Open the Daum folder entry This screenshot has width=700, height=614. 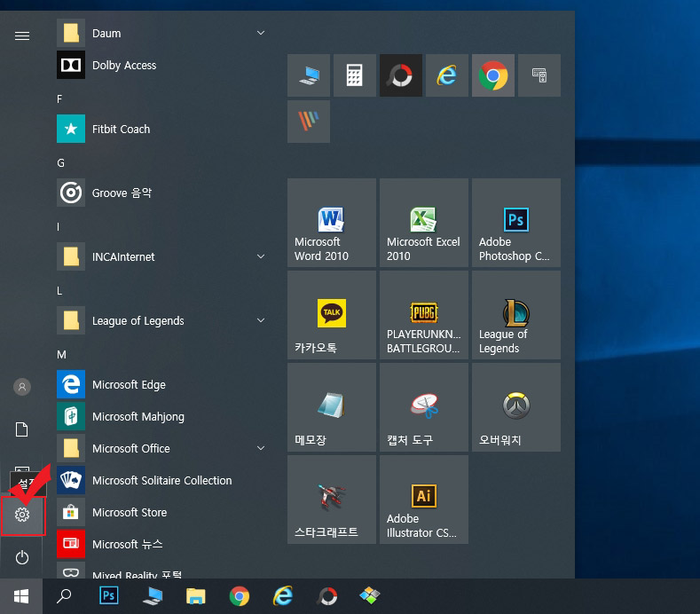161,33
